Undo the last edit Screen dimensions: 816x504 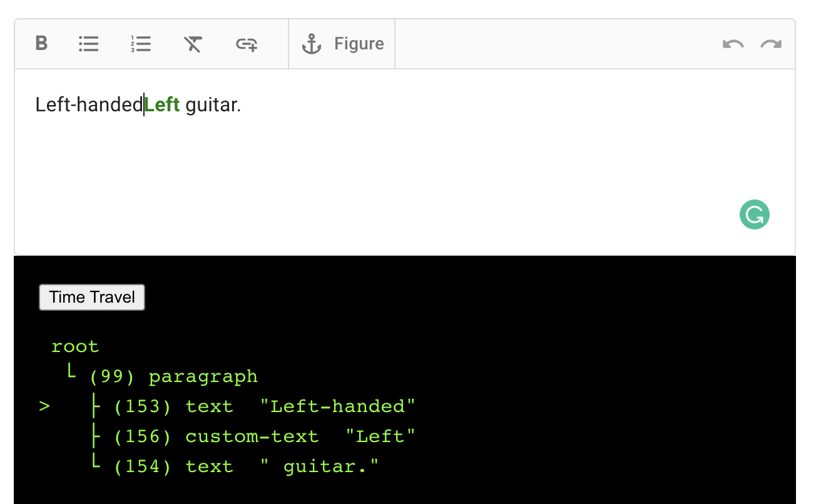(x=733, y=44)
